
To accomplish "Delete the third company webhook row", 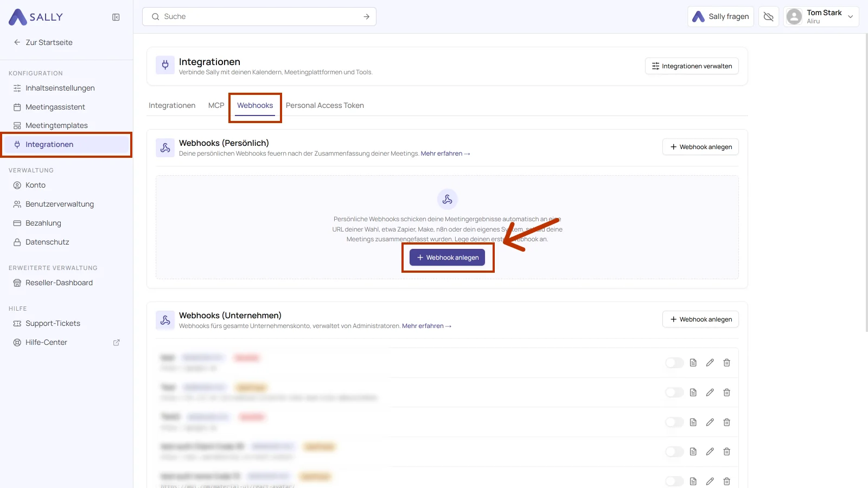I will pyautogui.click(x=727, y=422).
